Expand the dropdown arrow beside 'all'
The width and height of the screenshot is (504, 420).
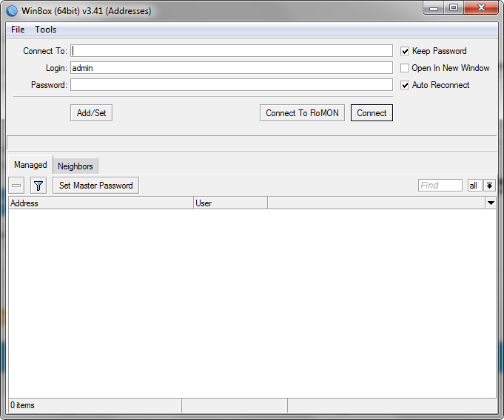(489, 186)
